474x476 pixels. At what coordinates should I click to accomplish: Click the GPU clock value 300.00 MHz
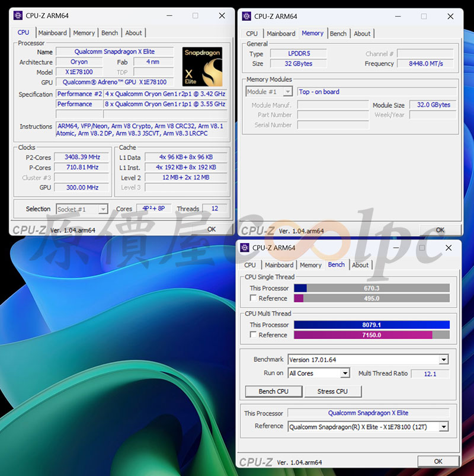coord(82,187)
